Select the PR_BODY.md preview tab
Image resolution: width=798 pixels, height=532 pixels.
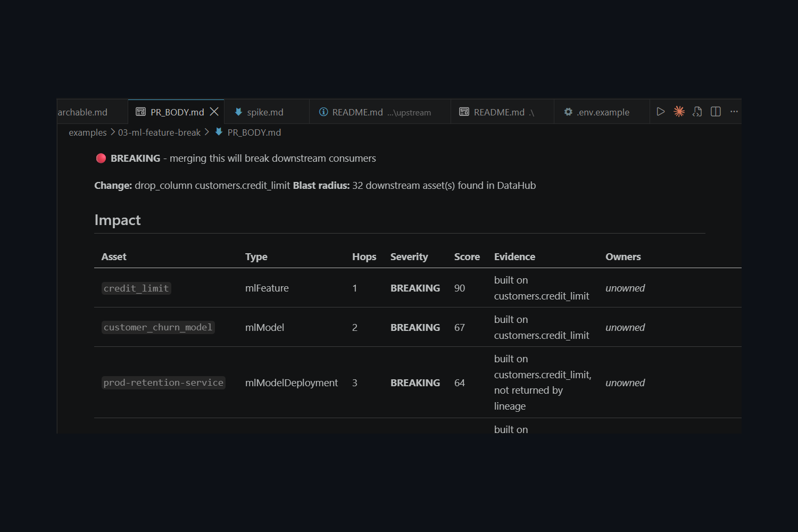177,112
